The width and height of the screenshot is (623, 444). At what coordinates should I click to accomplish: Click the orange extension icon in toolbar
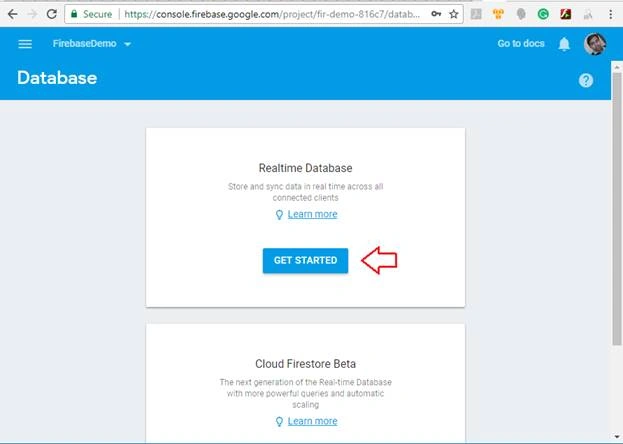tap(498, 14)
